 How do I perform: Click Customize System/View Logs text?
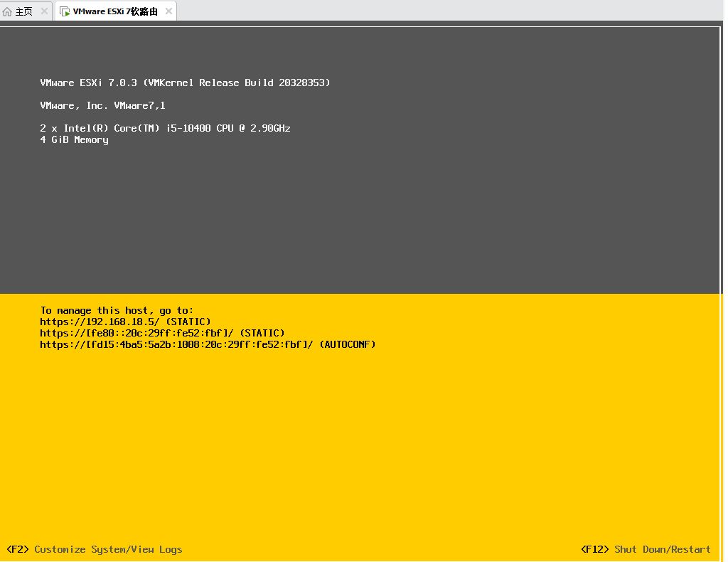pyautogui.click(x=108, y=549)
